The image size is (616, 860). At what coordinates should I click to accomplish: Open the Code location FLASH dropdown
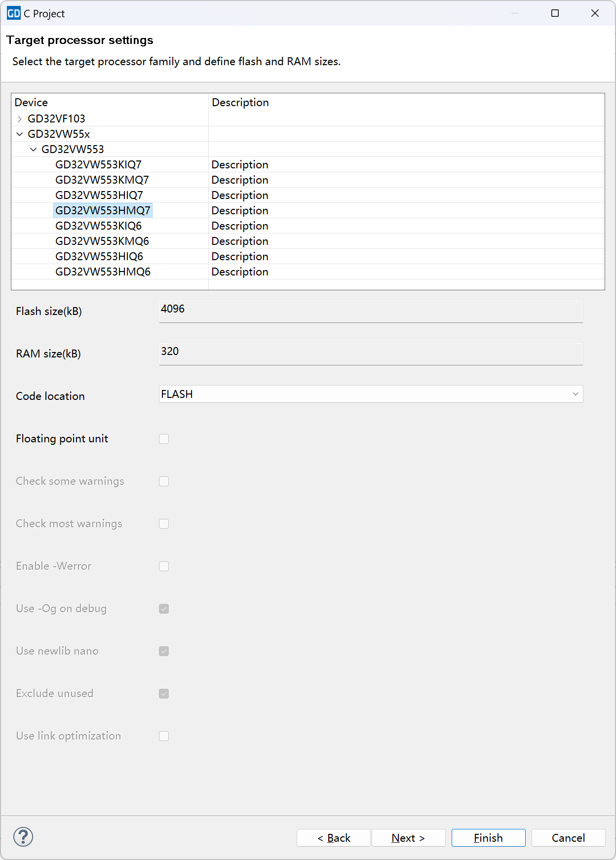(371, 394)
